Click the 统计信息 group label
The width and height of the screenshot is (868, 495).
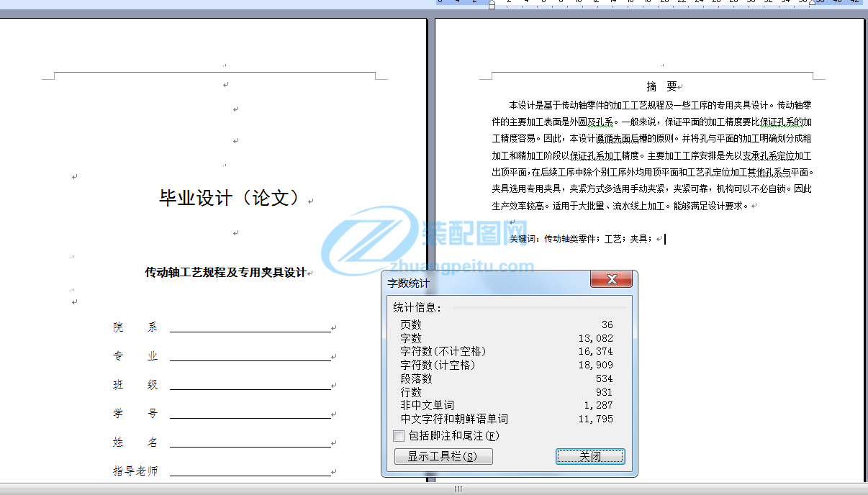click(x=417, y=307)
